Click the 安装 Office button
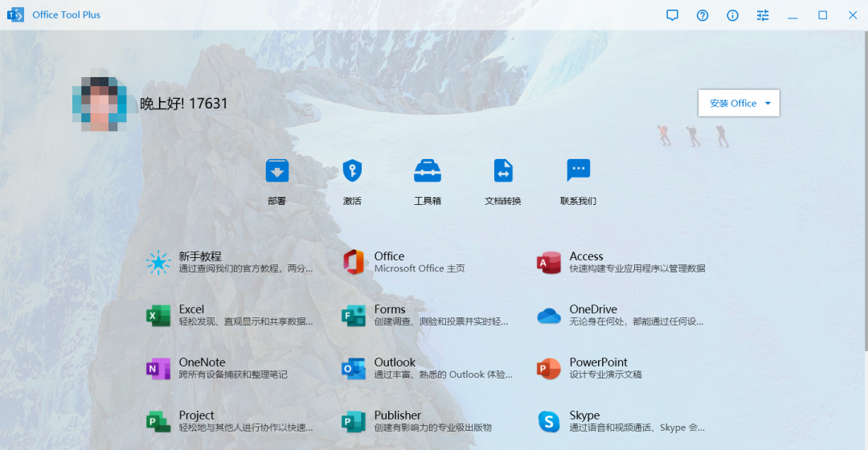 [739, 103]
